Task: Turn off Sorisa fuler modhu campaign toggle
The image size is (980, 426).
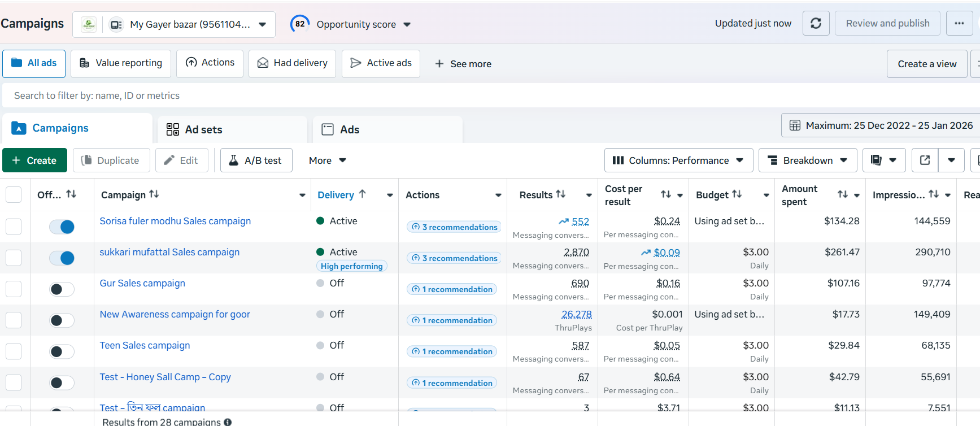Action: pyautogui.click(x=62, y=227)
